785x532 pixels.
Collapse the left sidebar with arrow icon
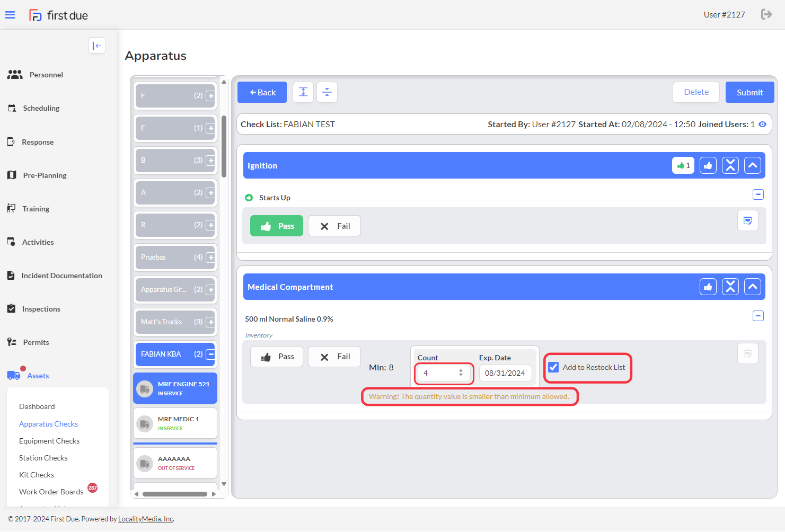point(97,46)
